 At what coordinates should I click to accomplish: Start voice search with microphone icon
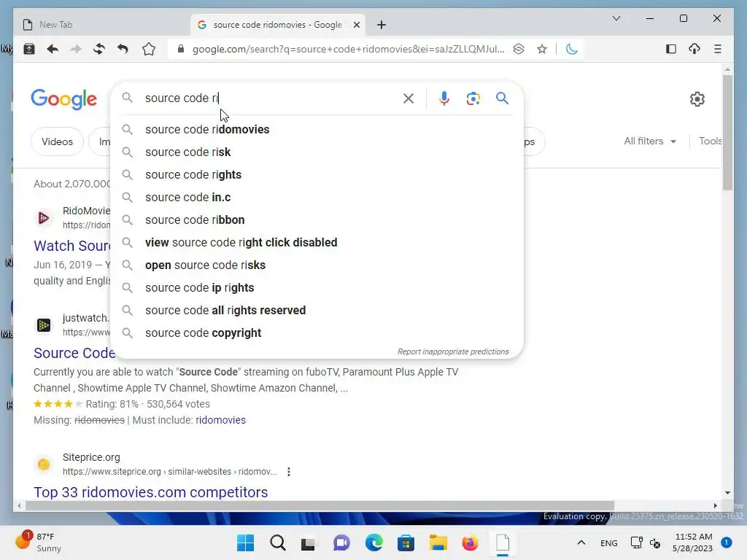(x=444, y=98)
